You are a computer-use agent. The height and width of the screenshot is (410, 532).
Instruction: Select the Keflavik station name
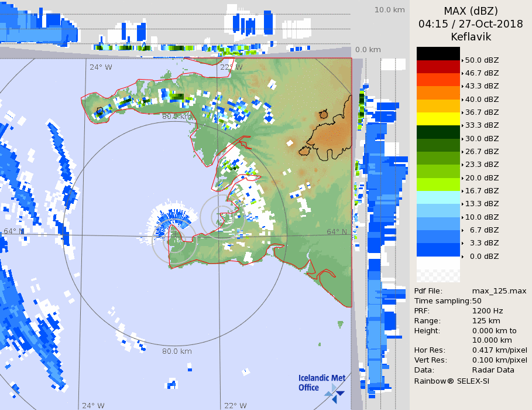(471, 37)
